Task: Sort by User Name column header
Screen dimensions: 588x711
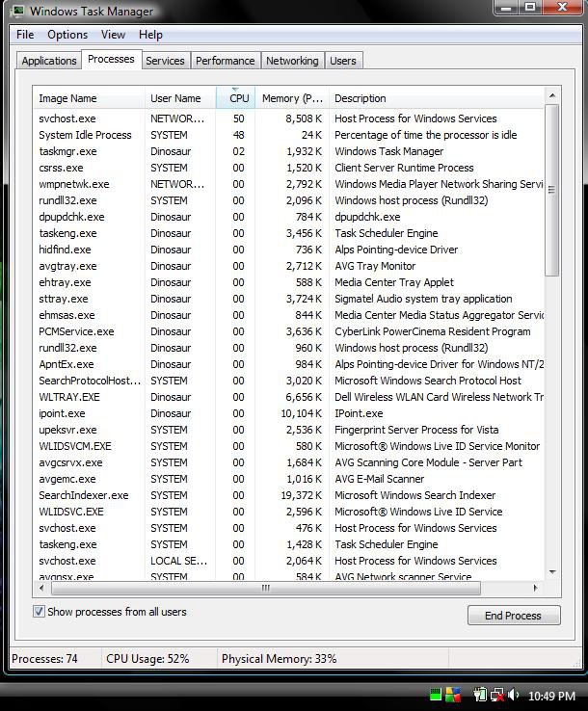Action: click(180, 98)
